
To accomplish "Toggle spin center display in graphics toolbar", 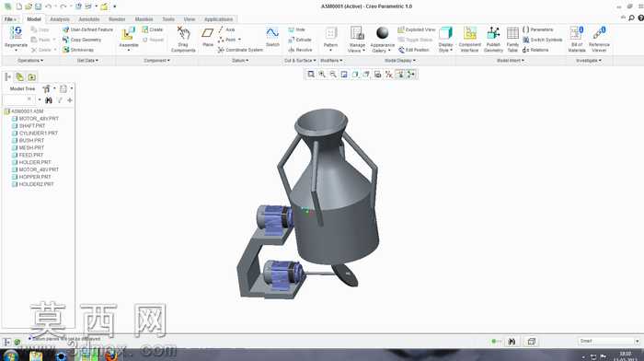I will pos(410,75).
